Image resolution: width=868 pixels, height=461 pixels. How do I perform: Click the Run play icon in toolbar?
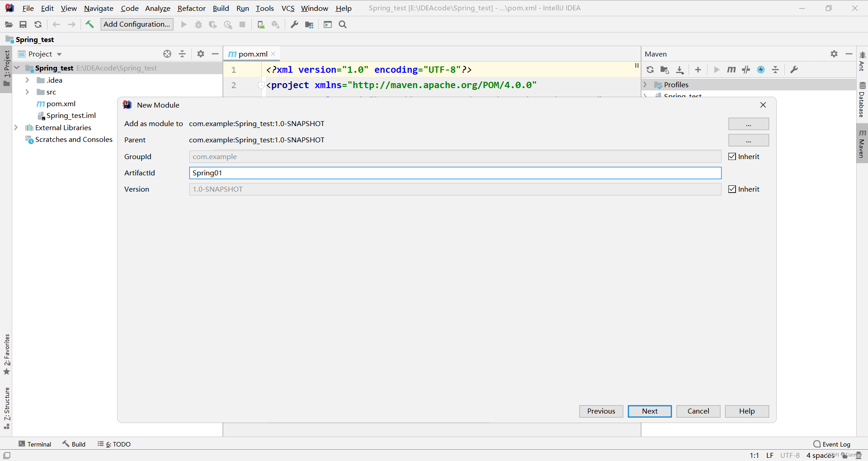click(184, 24)
